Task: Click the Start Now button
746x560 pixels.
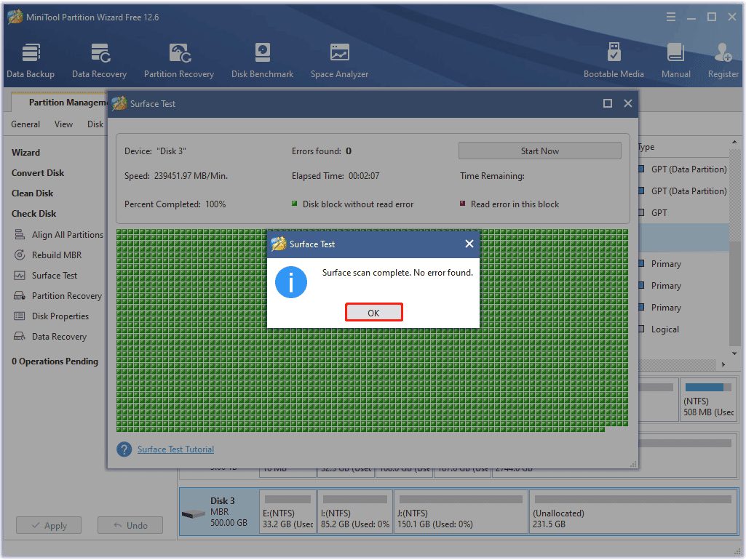Action: pyautogui.click(x=539, y=151)
